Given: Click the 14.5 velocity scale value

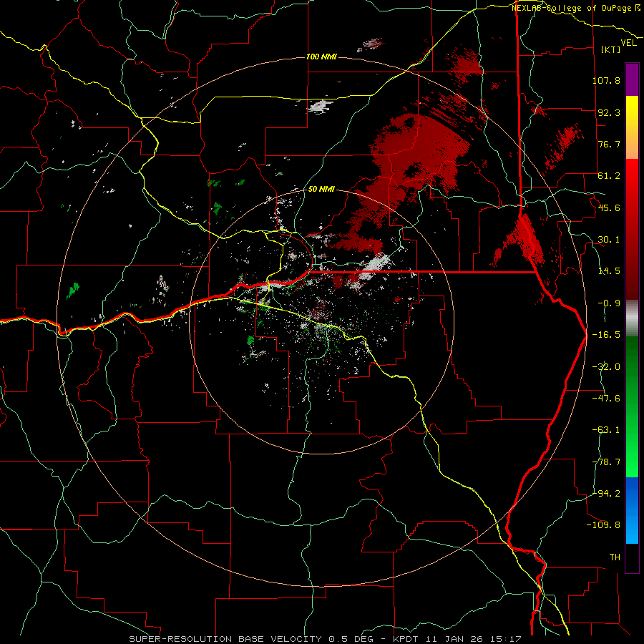Looking at the screenshot, I should pyautogui.click(x=609, y=271).
